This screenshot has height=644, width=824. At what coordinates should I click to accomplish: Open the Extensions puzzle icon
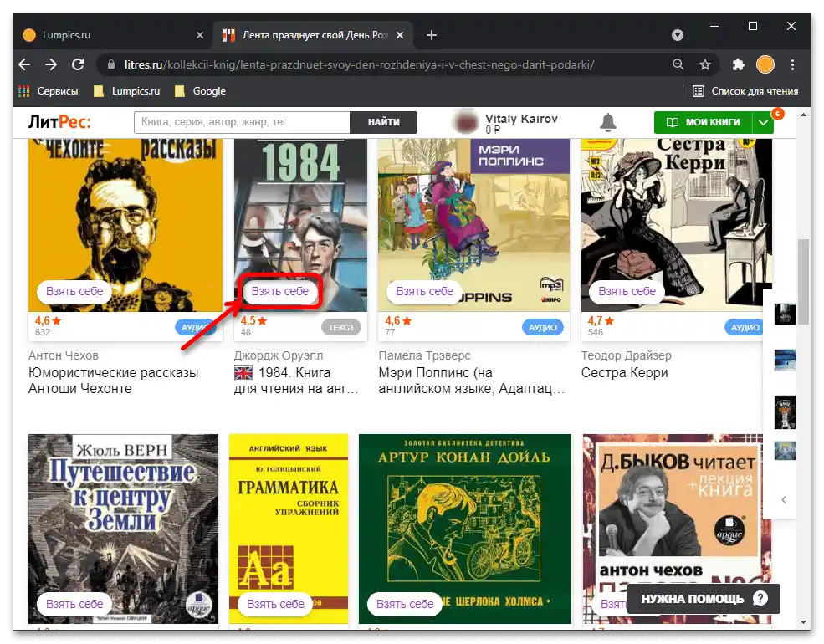(739, 64)
